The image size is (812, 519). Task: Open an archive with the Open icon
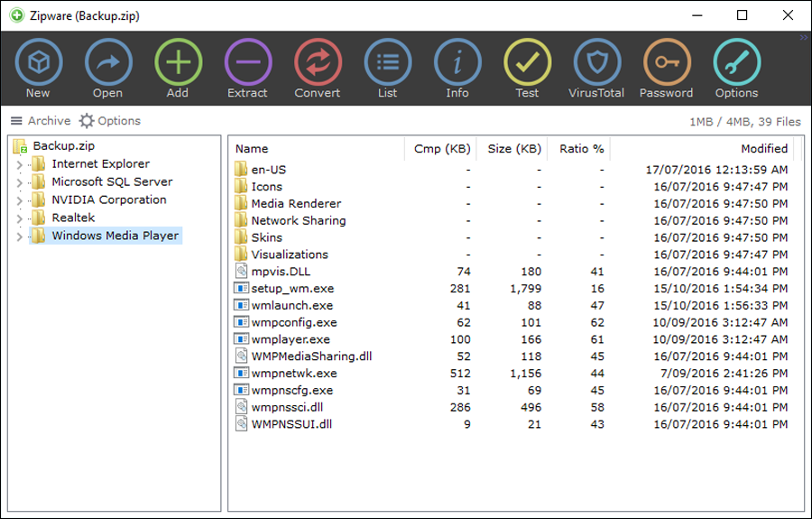click(x=108, y=62)
